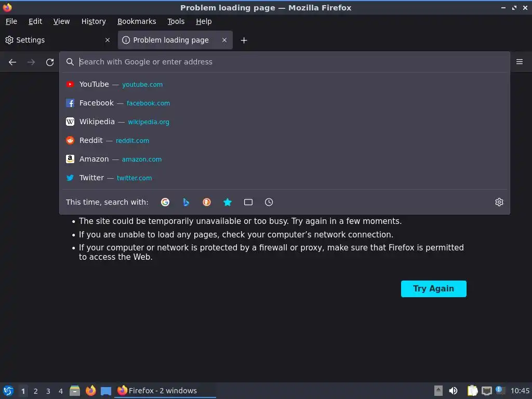Click the Amazon favicon in suggestions
The image size is (532, 399).
(x=70, y=159)
